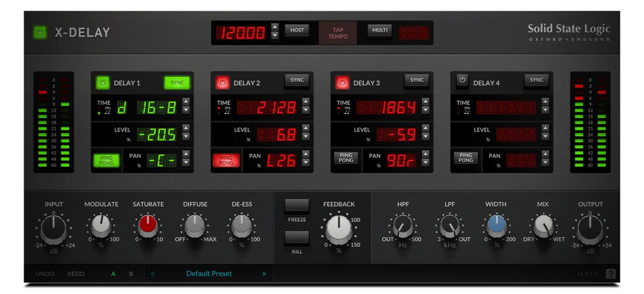Screen dimensions: 644x294
Task: Click the MIX dry/wet knob
Action: 544,226
